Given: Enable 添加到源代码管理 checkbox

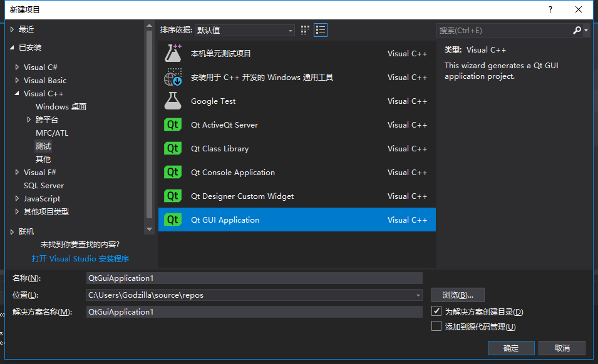Looking at the screenshot, I should click(x=436, y=326).
